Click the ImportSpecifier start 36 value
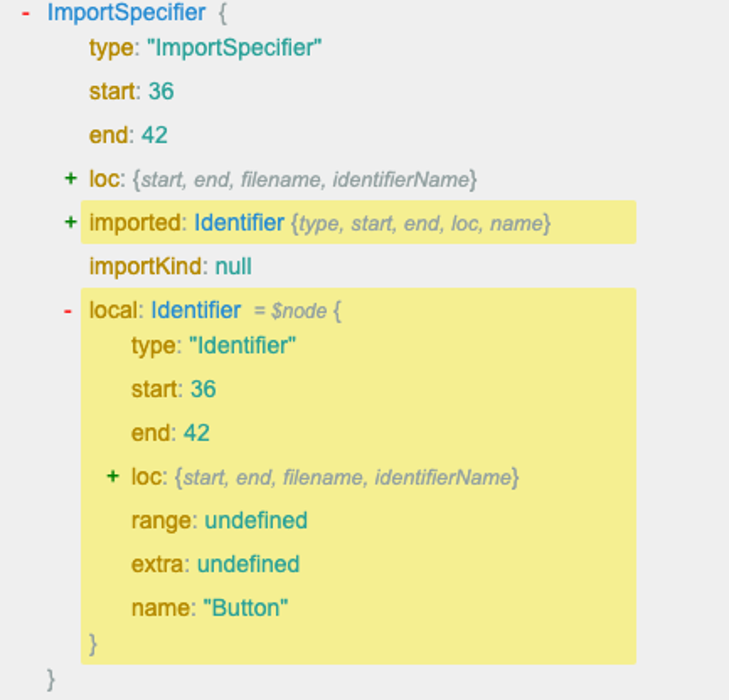The image size is (729, 700). click(x=161, y=91)
